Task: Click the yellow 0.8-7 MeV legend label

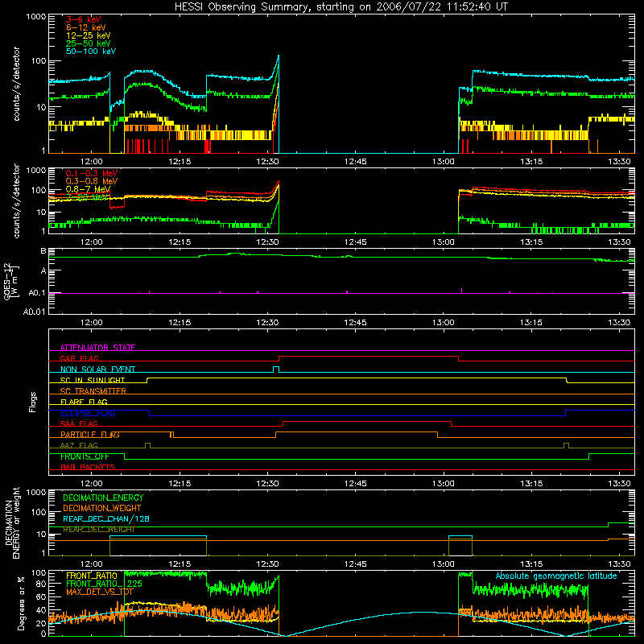Action: pyautogui.click(x=88, y=189)
